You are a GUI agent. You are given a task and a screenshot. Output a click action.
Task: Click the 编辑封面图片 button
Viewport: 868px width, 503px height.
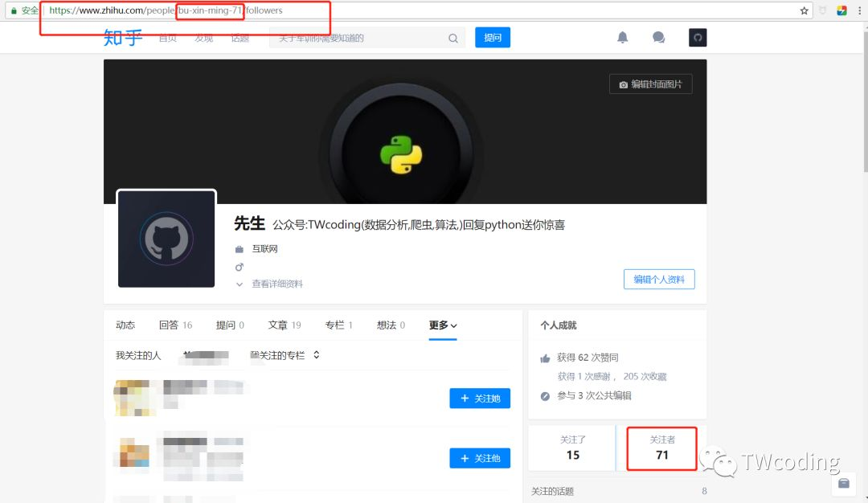coord(651,84)
